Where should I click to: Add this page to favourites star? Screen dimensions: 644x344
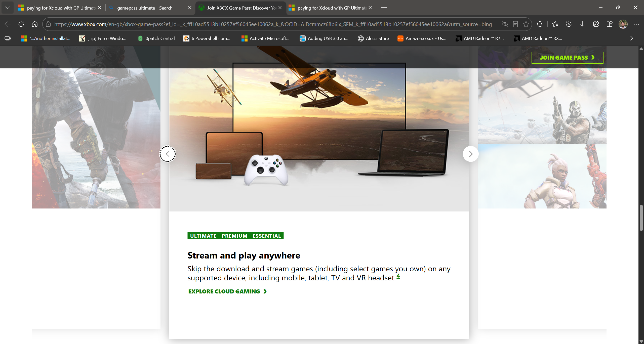click(x=526, y=24)
